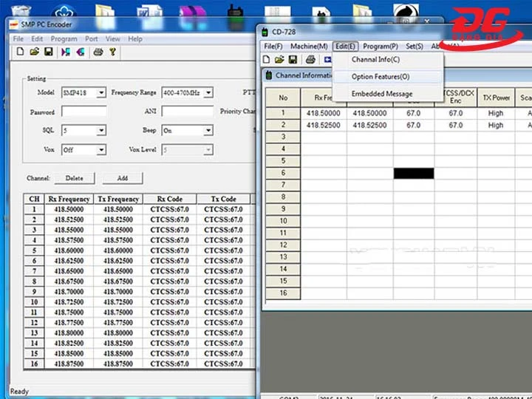Open the Vox dropdown set to Off
532x399 pixels.
point(100,150)
